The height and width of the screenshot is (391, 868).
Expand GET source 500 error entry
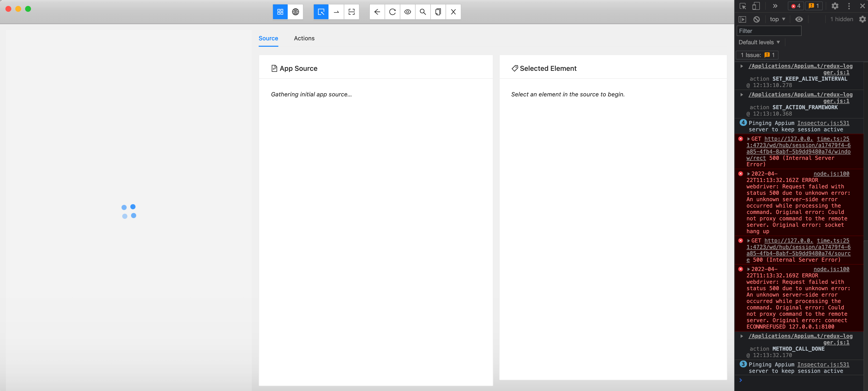pyautogui.click(x=749, y=241)
